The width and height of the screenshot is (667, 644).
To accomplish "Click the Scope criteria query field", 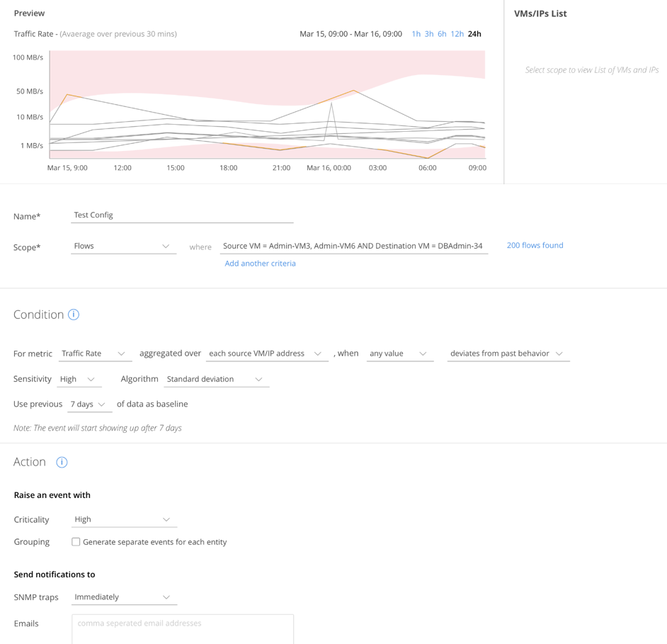I will click(x=353, y=246).
